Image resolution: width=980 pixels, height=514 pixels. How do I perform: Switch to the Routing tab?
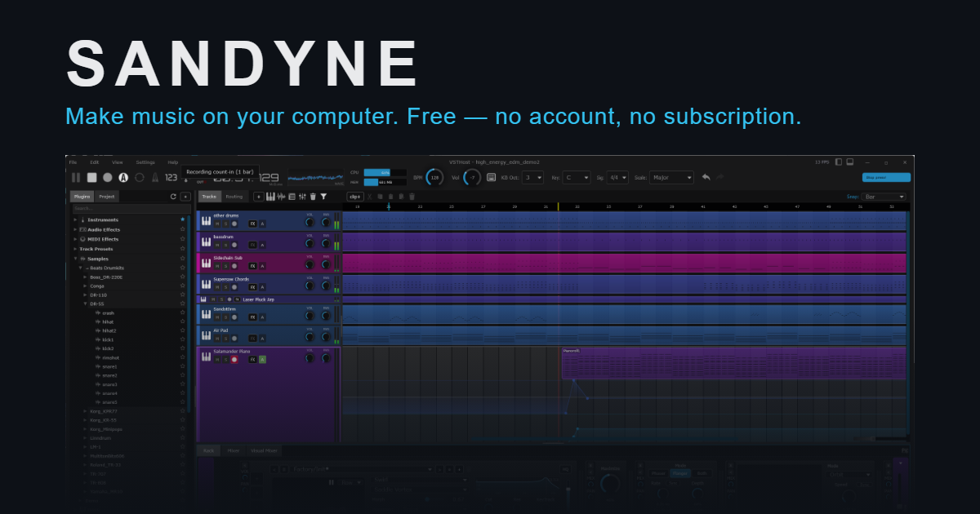[234, 197]
